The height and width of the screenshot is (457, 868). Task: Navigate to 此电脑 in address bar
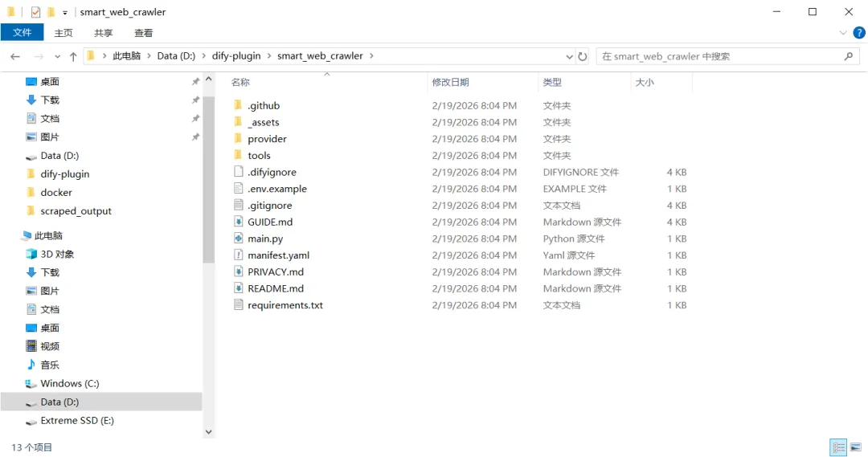pos(127,56)
